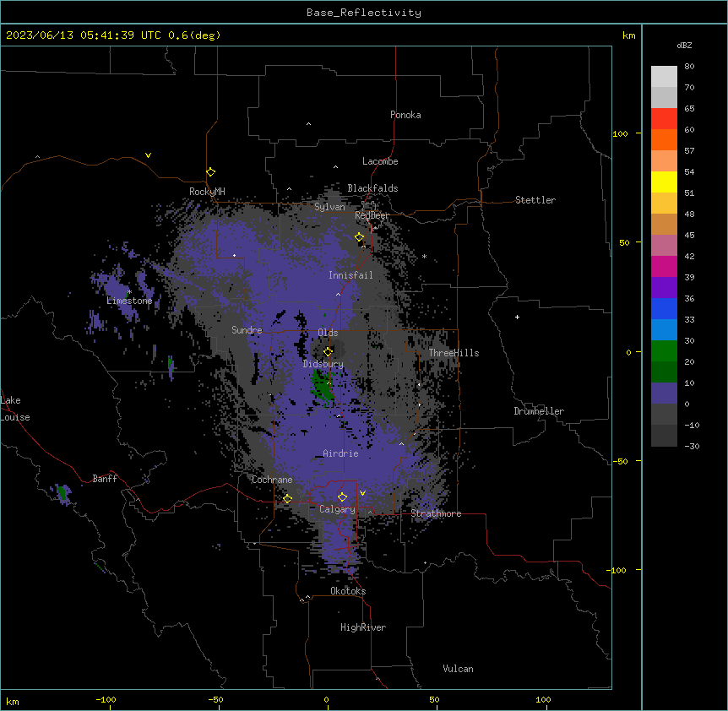
Task: Select the Ponoka city label
Action: 405,115
